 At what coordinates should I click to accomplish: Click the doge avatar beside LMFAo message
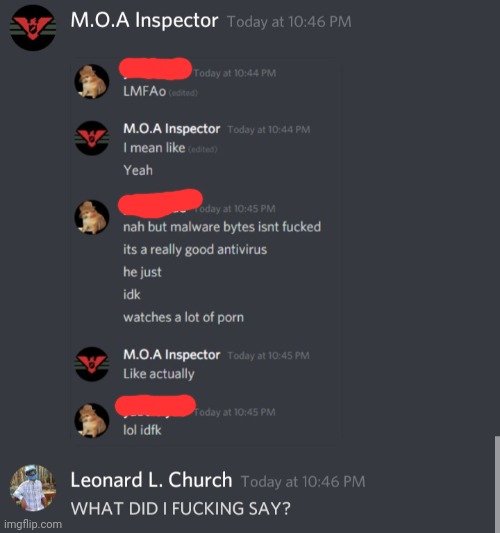pos(92,82)
